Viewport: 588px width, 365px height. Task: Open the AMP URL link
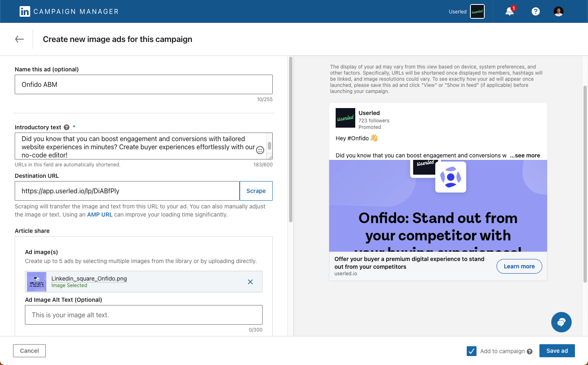pyautogui.click(x=100, y=215)
